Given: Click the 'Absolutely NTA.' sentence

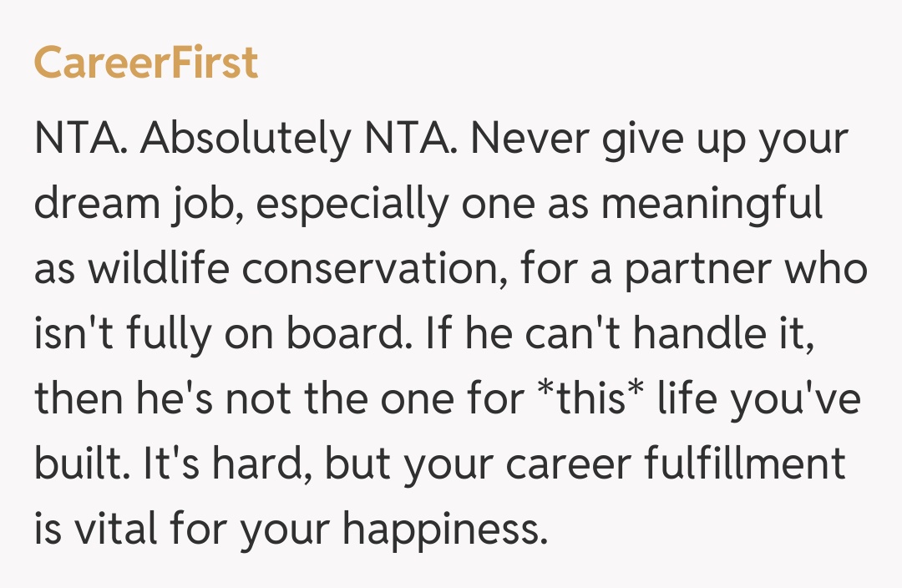Looking at the screenshot, I should click(x=296, y=139).
